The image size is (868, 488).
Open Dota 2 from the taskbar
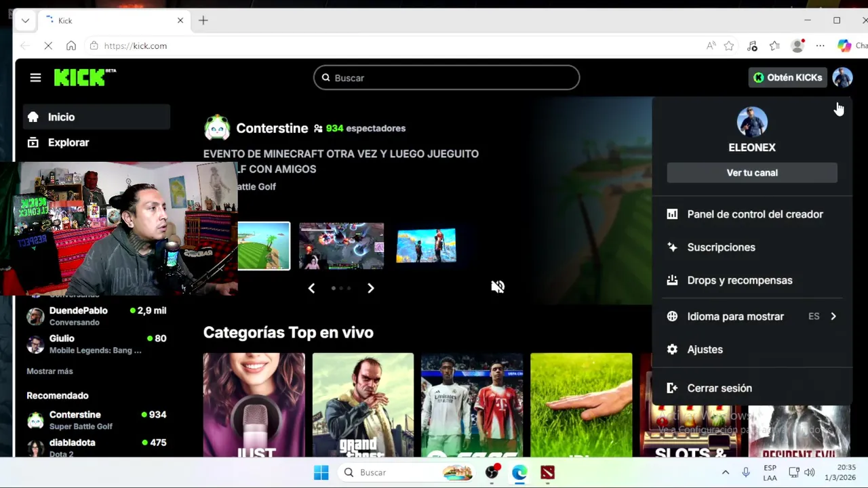(547, 472)
